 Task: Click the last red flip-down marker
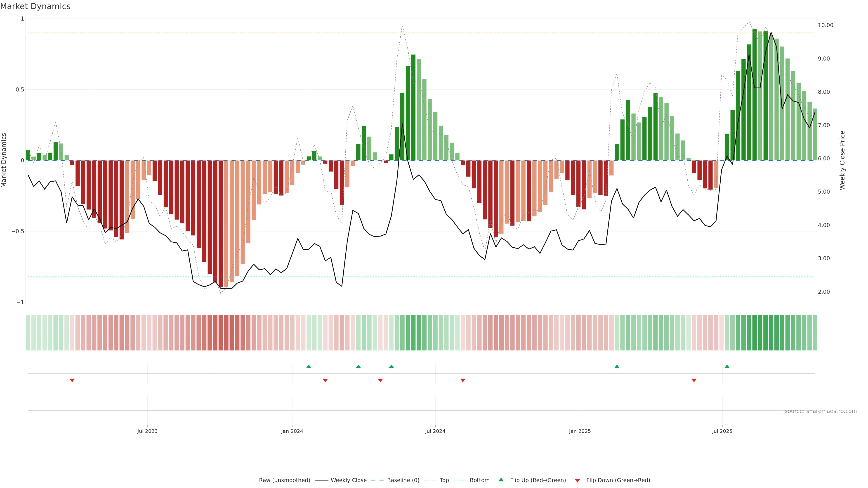click(694, 380)
